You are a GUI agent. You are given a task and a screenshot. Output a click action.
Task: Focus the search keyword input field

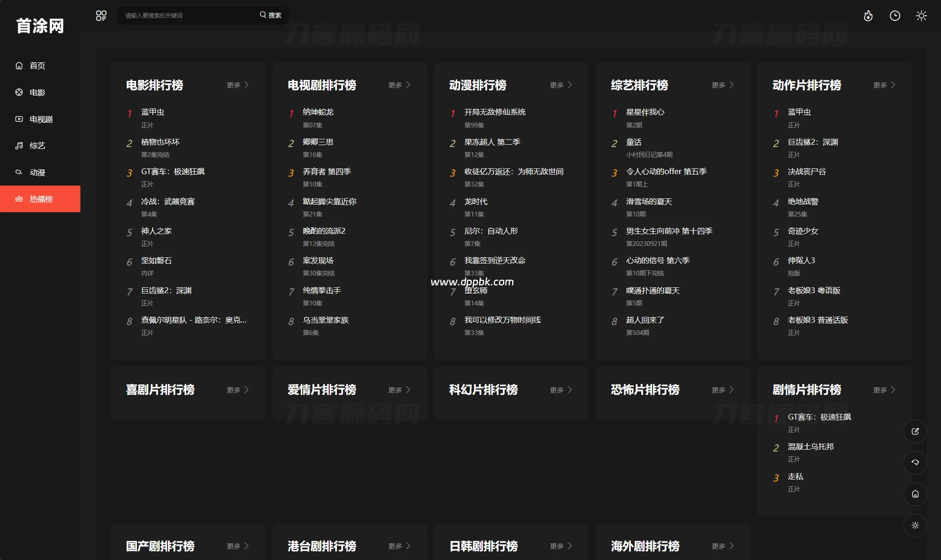188,15
